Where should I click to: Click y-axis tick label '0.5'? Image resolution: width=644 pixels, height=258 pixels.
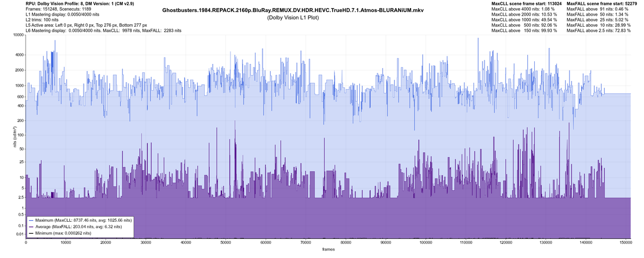pyautogui.click(x=21, y=215)
